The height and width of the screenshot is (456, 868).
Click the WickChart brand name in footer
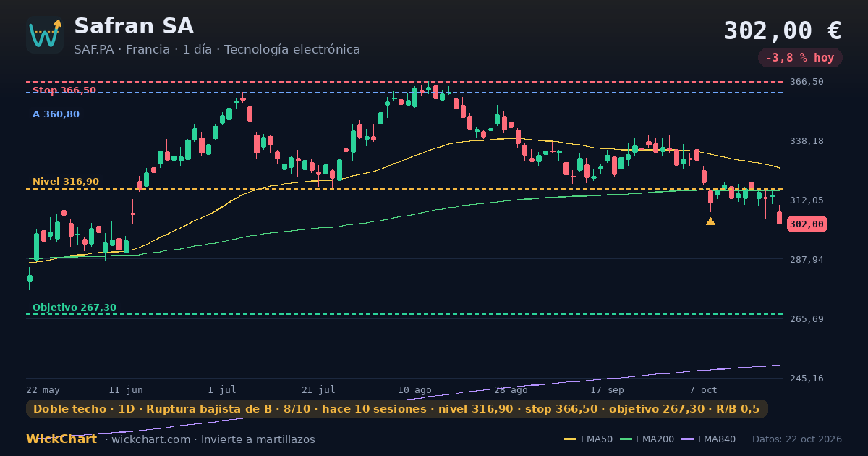(x=61, y=439)
